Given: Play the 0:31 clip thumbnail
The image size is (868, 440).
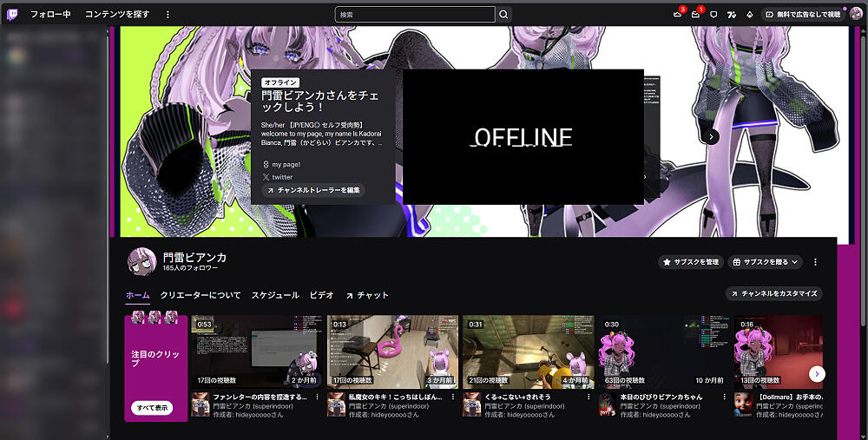Looking at the screenshot, I should pos(528,352).
